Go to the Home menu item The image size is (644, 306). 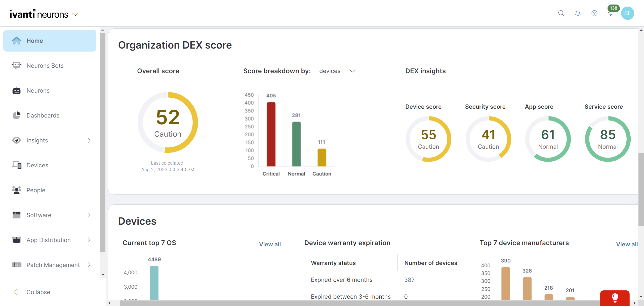point(50,41)
